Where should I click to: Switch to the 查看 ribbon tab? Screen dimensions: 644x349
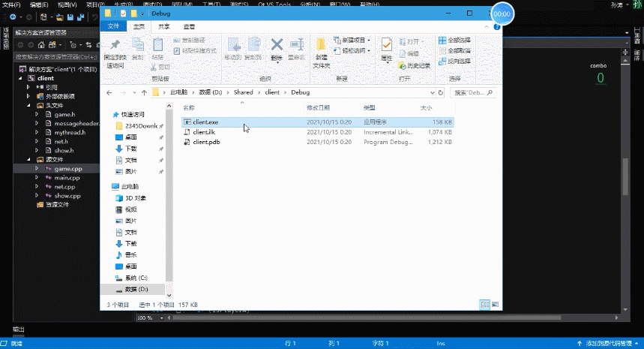click(x=189, y=27)
